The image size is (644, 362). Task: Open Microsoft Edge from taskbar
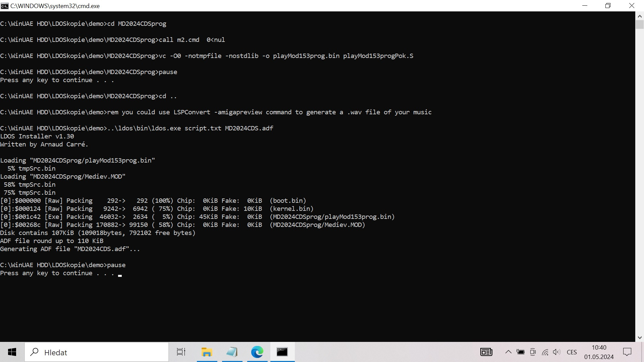(257, 352)
